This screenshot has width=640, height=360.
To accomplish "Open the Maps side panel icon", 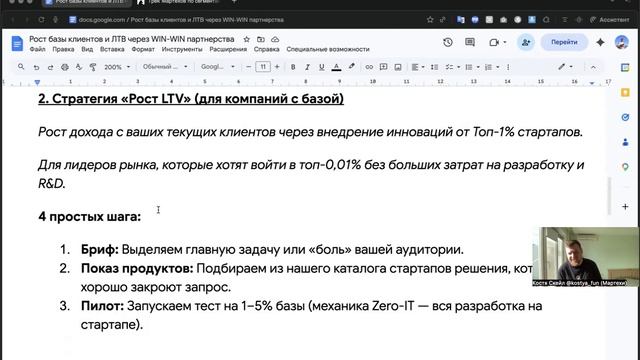I will point(625,167).
